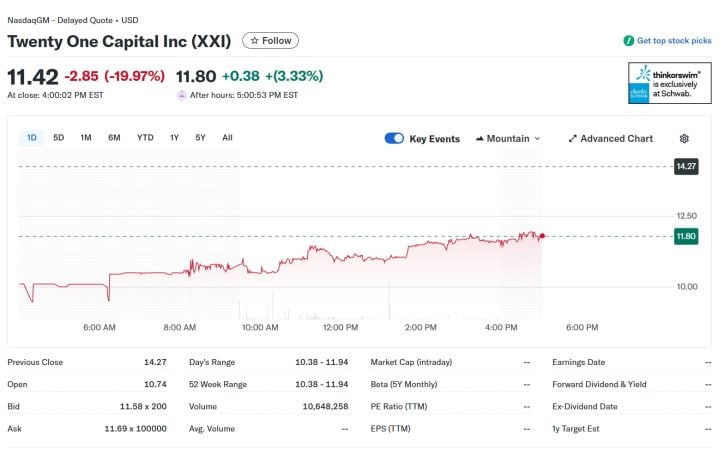Screen dimensions: 724x450
Task: Expand the Mountain chart type dropdown
Action: click(537, 139)
